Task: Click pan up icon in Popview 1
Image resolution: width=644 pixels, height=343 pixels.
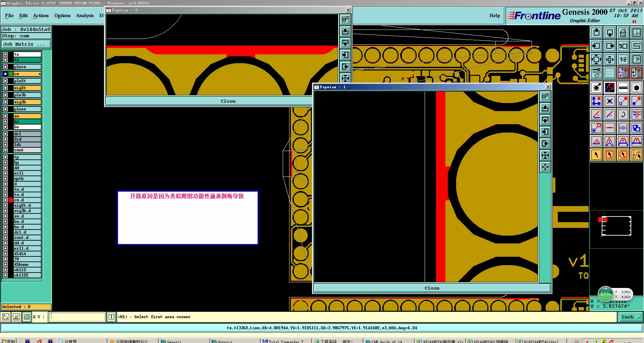Action: [x=545, y=108]
